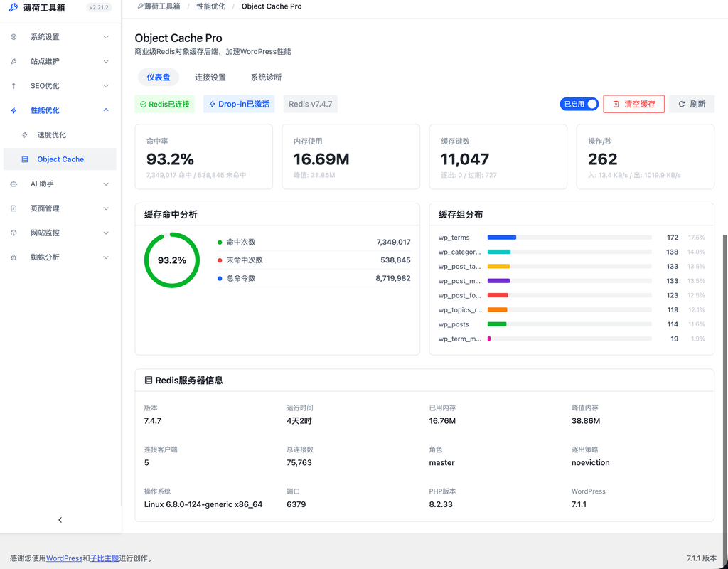Screen dimensions: 728x569
Task: Click the 蜘蛛分析 bug icon
Action: (x=14, y=257)
